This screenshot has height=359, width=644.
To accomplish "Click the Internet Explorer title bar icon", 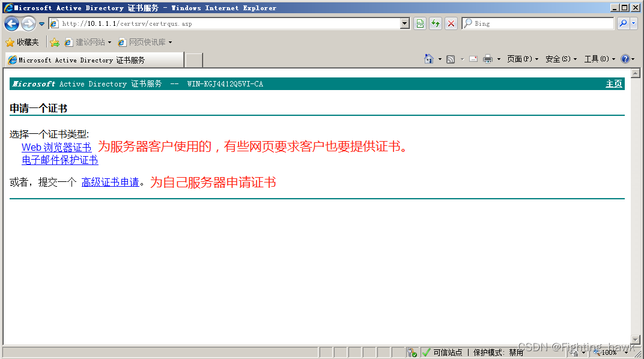I will [8, 7].
